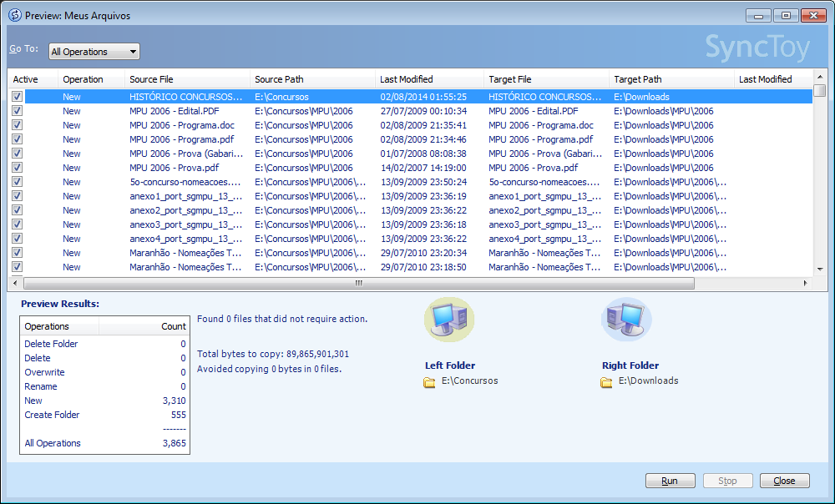Click the count value 3,310
Image resolution: width=835 pixels, height=504 pixels.
175,401
